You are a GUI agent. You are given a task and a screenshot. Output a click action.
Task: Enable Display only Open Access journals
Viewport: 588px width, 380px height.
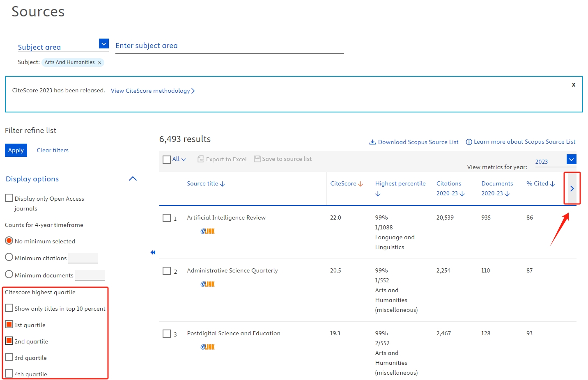[x=9, y=198]
